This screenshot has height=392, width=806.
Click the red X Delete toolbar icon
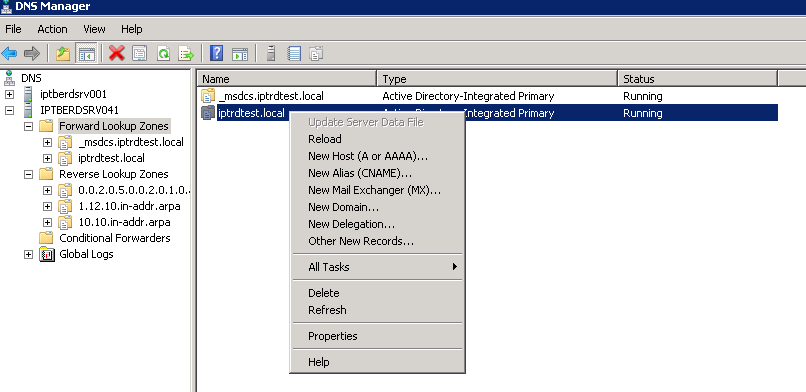pyautogui.click(x=117, y=53)
